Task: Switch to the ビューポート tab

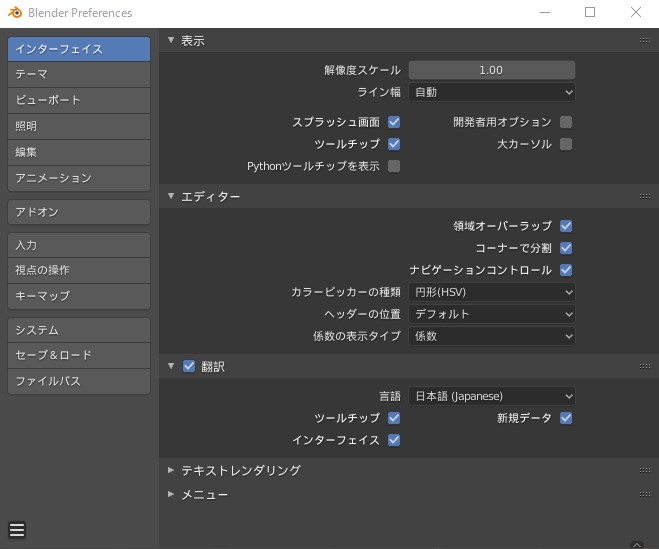Action: 79,100
